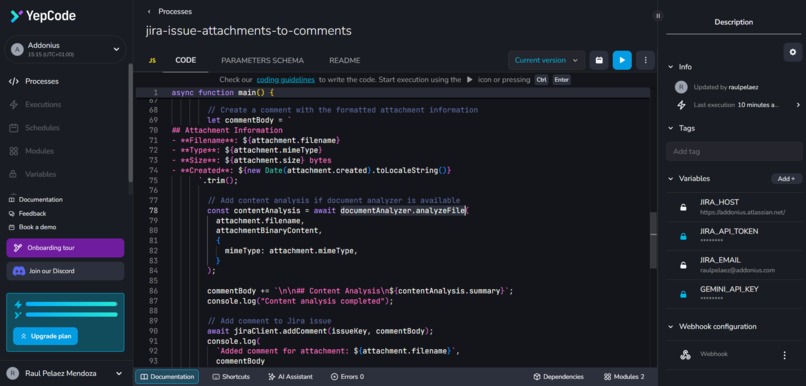The width and height of the screenshot is (806, 386).
Task: Open the Dependencies panel
Action: click(558, 377)
